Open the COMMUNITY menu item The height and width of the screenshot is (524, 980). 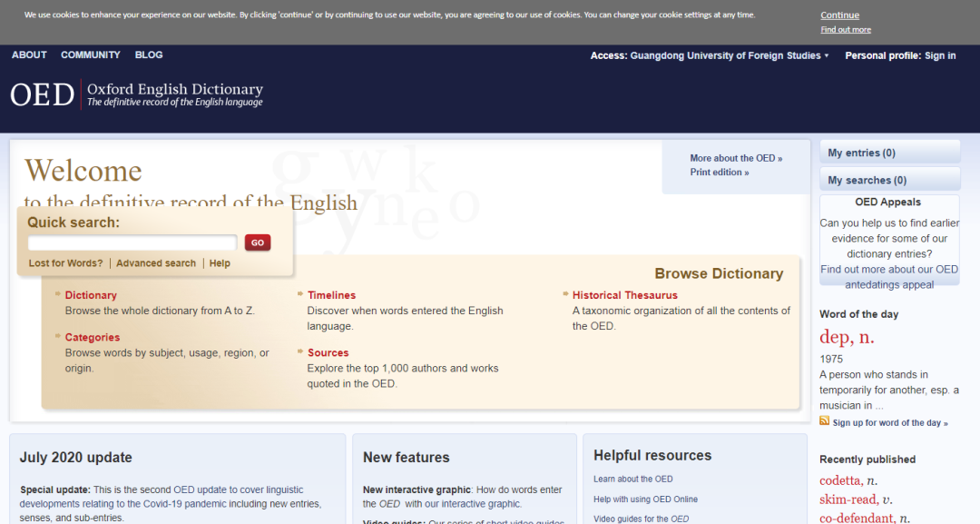[90, 55]
